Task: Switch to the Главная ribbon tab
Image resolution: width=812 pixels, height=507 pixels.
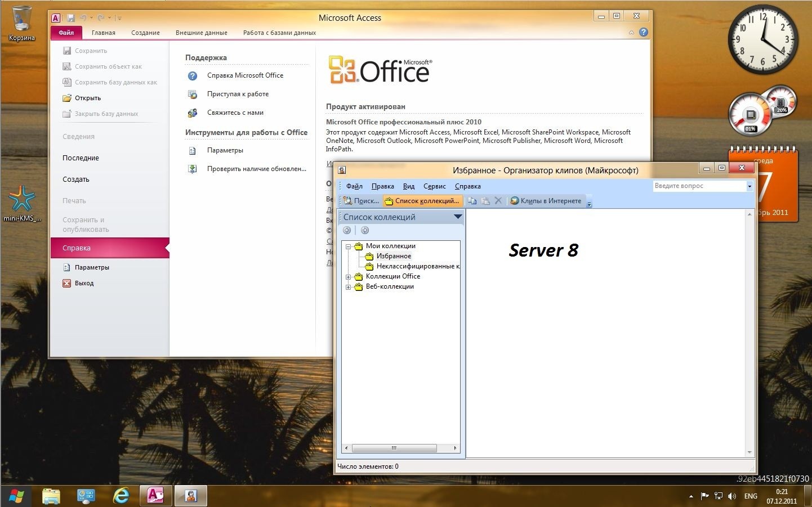Action: pos(104,33)
